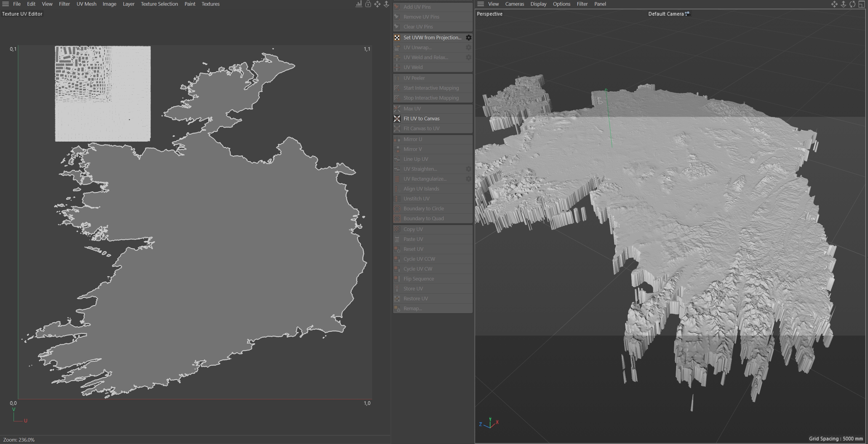Click the Fit UV to Canvas command
The image size is (868, 444).
click(421, 118)
